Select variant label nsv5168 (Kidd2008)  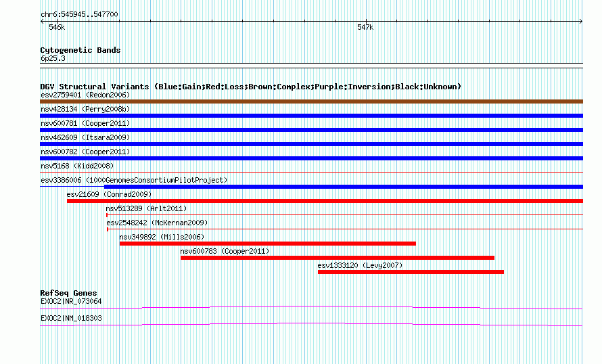pos(77,166)
